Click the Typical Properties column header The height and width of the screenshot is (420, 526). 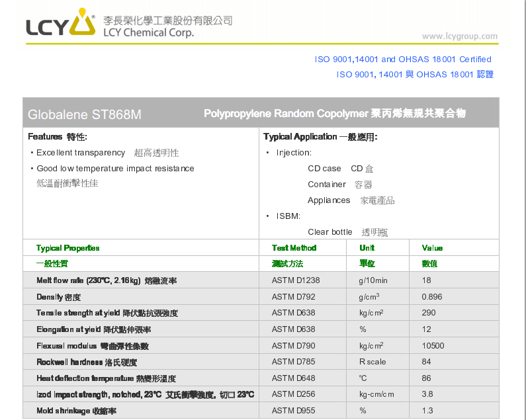67,248
